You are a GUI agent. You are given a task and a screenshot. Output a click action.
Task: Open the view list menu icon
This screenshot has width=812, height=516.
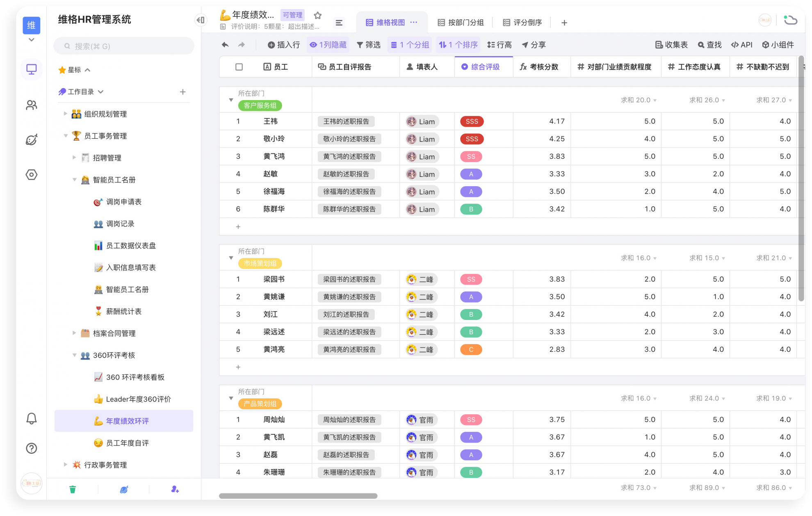click(339, 23)
